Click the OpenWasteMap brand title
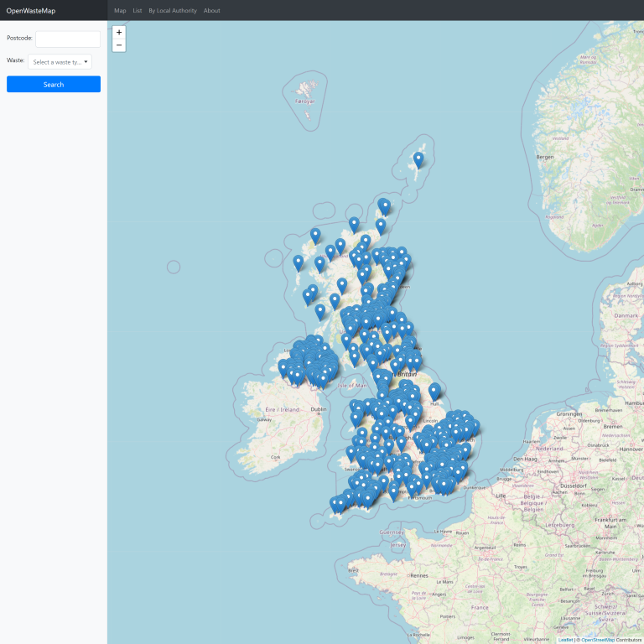 click(x=31, y=11)
